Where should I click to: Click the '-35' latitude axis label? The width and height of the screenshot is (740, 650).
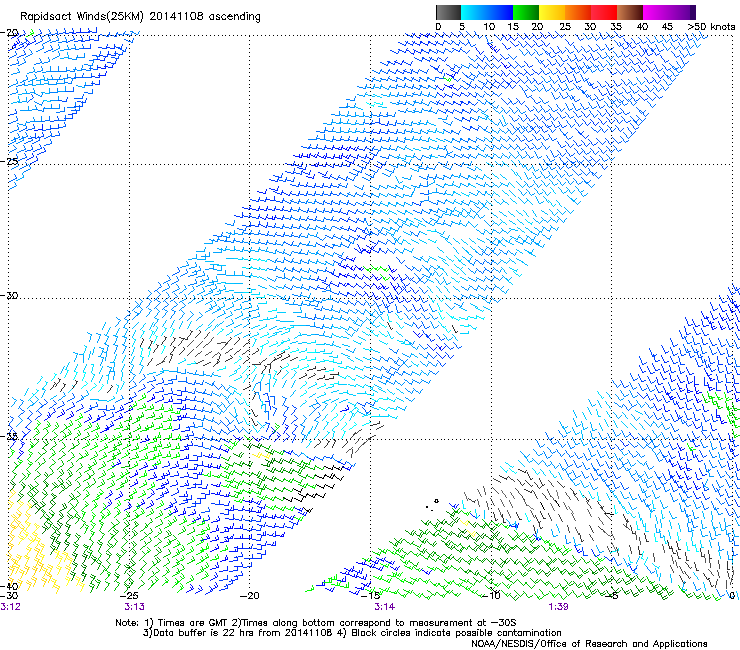(x=9, y=436)
